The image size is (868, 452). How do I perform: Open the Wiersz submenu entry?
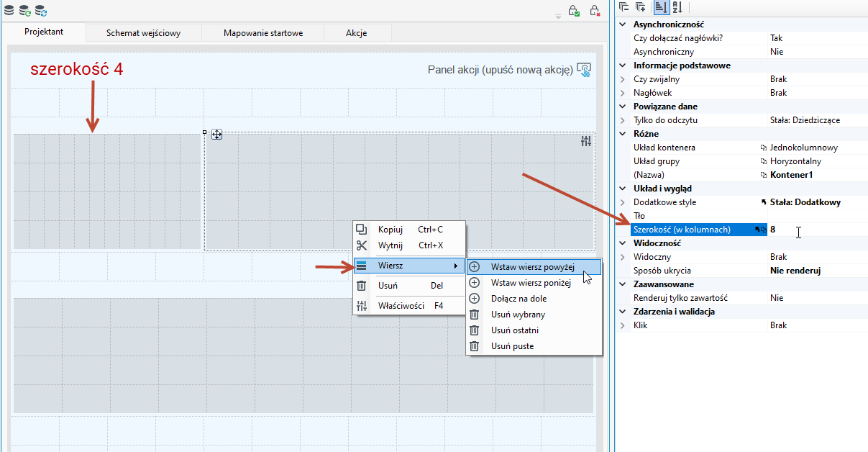[409, 266]
